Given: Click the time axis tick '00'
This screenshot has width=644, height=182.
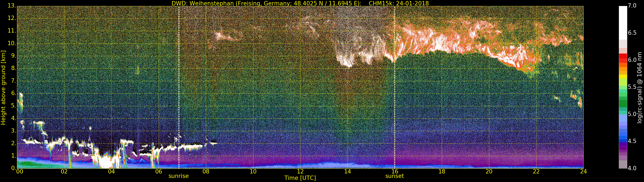Looking at the screenshot, I should (20, 172).
